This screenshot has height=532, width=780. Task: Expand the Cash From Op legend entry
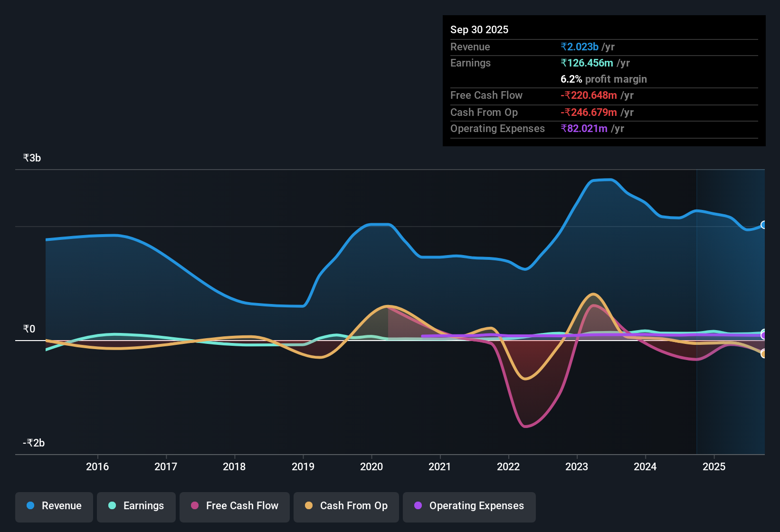coord(346,506)
